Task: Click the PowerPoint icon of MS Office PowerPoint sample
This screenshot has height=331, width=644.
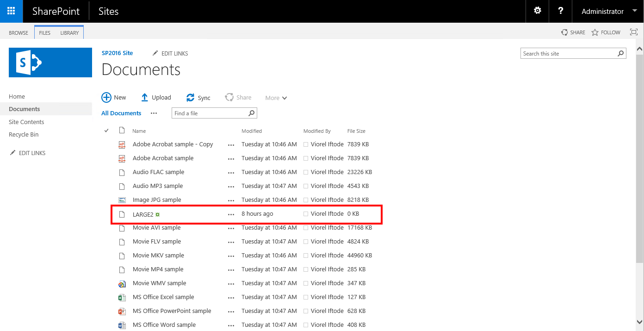Action: click(122, 311)
